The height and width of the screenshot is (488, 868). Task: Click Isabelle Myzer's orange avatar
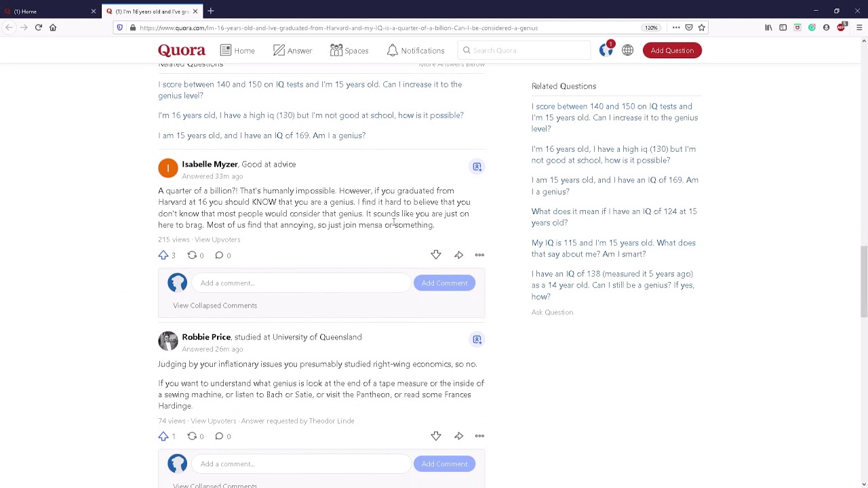[x=168, y=168]
